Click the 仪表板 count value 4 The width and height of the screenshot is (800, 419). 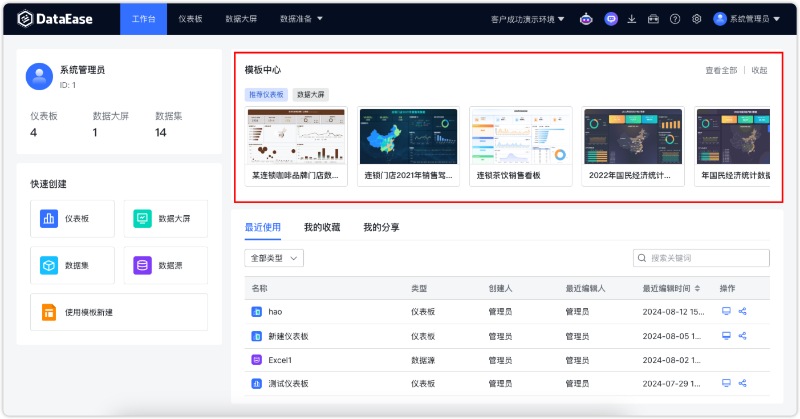click(34, 133)
